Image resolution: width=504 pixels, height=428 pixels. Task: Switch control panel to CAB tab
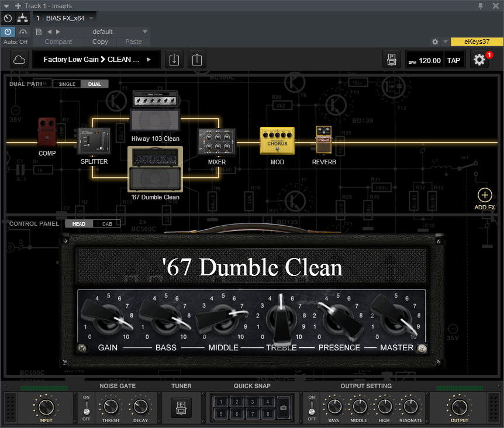pos(107,224)
